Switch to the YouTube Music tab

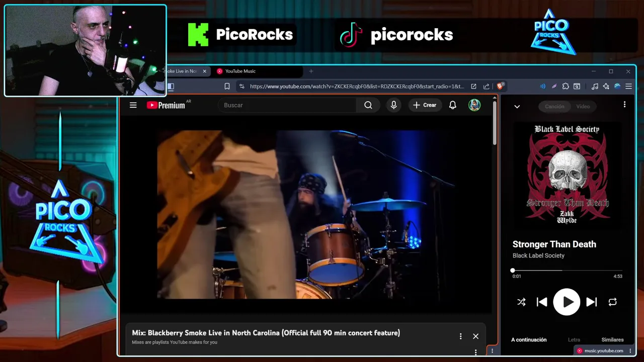click(x=257, y=71)
